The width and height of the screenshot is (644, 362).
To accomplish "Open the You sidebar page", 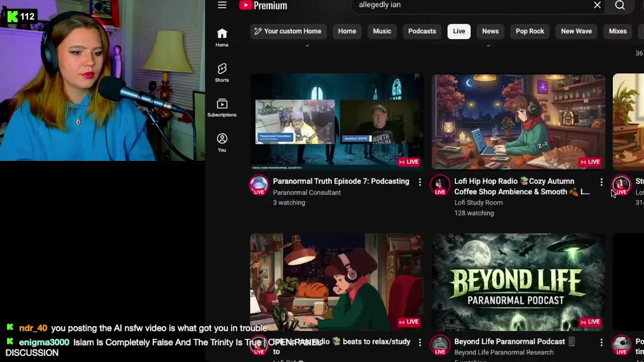I will tap(222, 143).
